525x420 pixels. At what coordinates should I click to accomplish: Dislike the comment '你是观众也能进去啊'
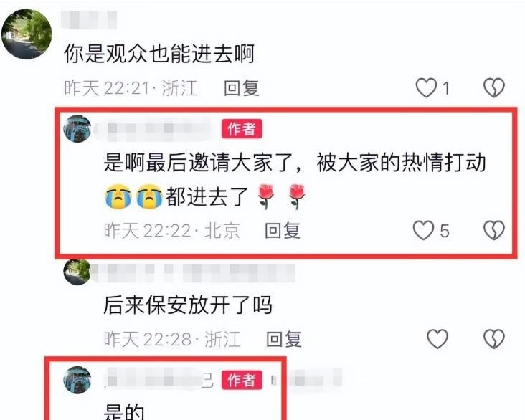click(494, 87)
